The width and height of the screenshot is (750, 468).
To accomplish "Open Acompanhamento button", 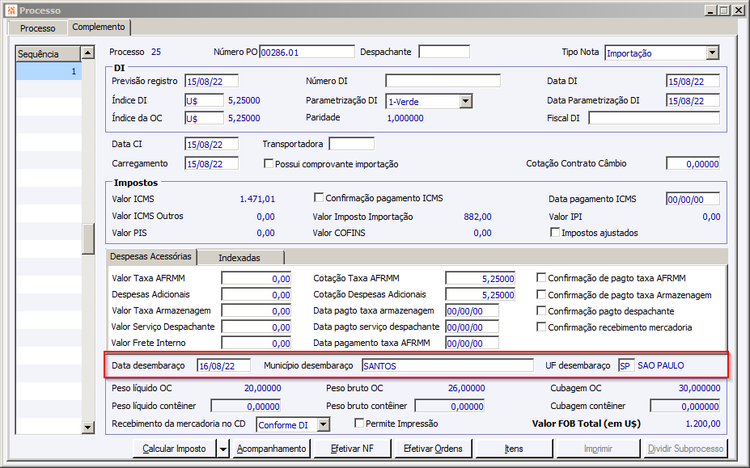I will click(x=271, y=450).
